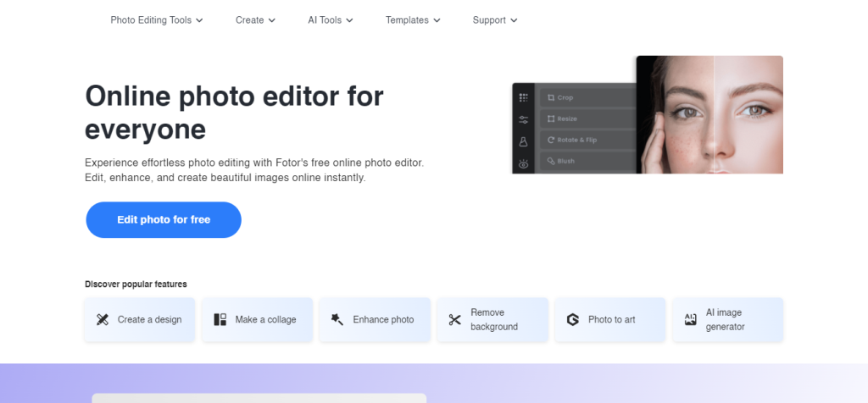The height and width of the screenshot is (403, 868).
Task: Open the Photo Editing Tools menu
Action: click(151, 20)
